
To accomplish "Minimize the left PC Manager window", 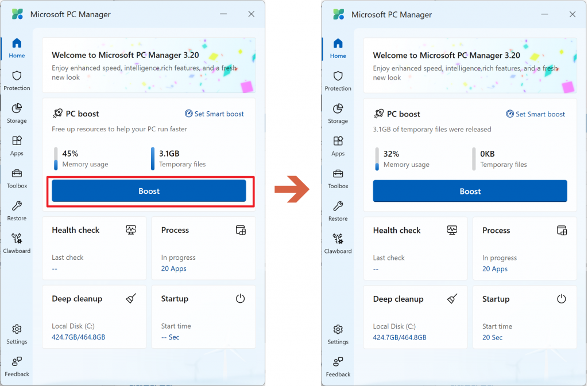I will pyautogui.click(x=223, y=14).
